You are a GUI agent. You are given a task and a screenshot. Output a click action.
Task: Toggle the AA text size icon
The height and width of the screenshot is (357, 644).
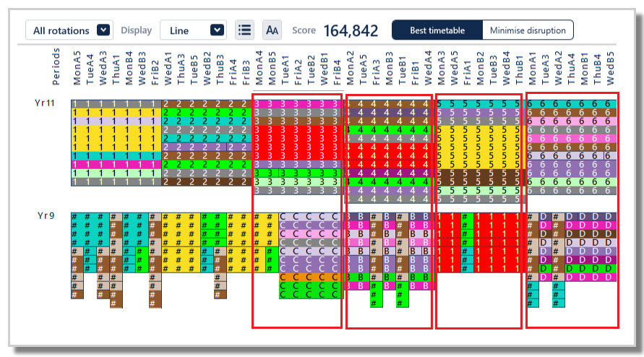(x=272, y=30)
